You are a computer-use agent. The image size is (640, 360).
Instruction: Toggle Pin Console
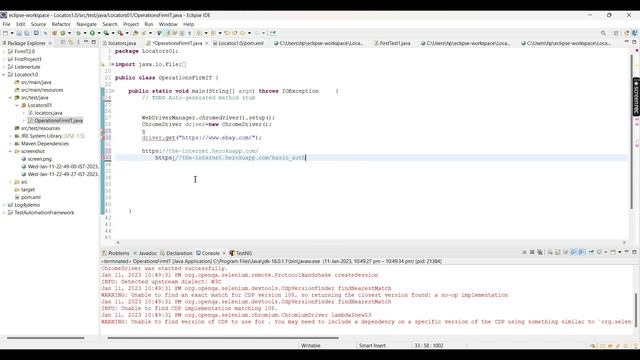click(x=591, y=252)
